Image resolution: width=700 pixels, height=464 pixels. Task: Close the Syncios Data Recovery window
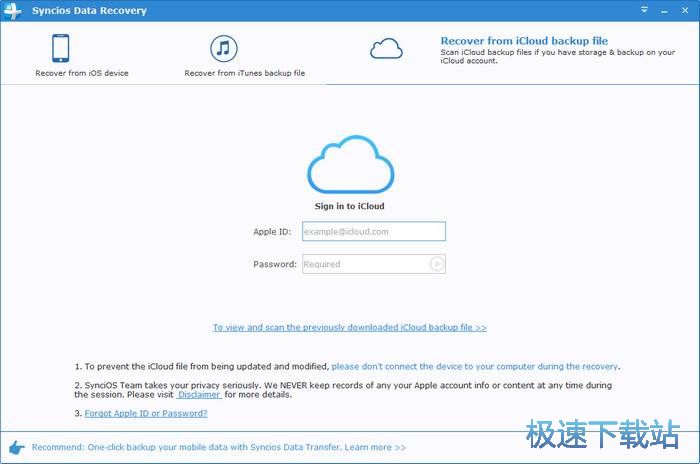(685, 10)
